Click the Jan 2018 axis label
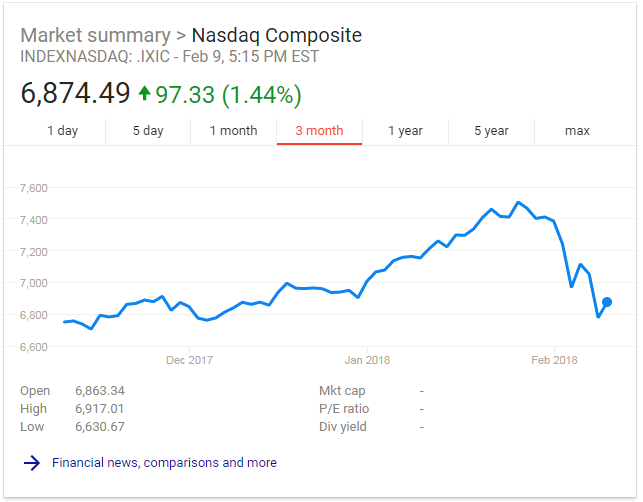This screenshot has width=643, height=502. pyautogui.click(x=367, y=360)
